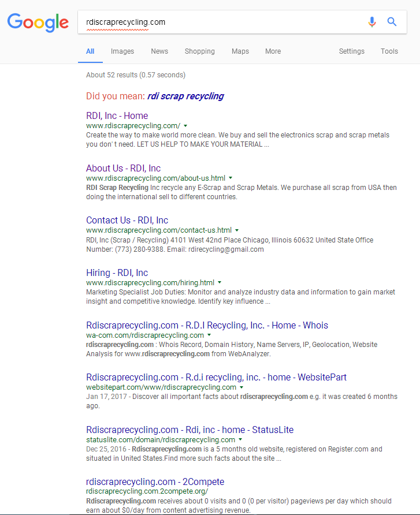Click snippet about Whois Record, Domain History
This screenshot has width=420, height=515.
click(x=232, y=349)
